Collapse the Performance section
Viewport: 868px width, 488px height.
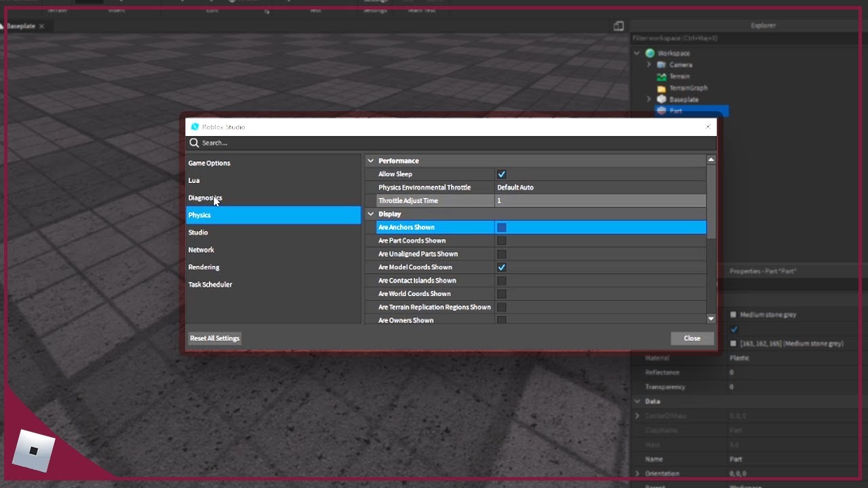click(x=371, y=161)
